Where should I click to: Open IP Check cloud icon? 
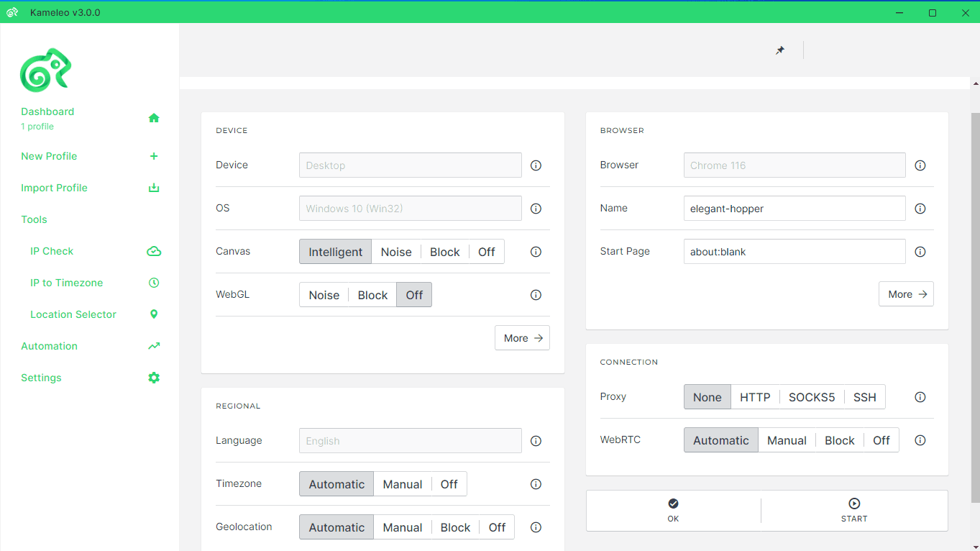tap(154, 251)
